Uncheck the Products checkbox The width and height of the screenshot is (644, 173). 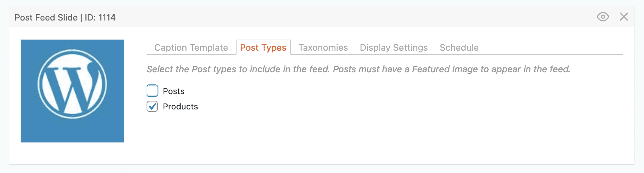[152, 106]
